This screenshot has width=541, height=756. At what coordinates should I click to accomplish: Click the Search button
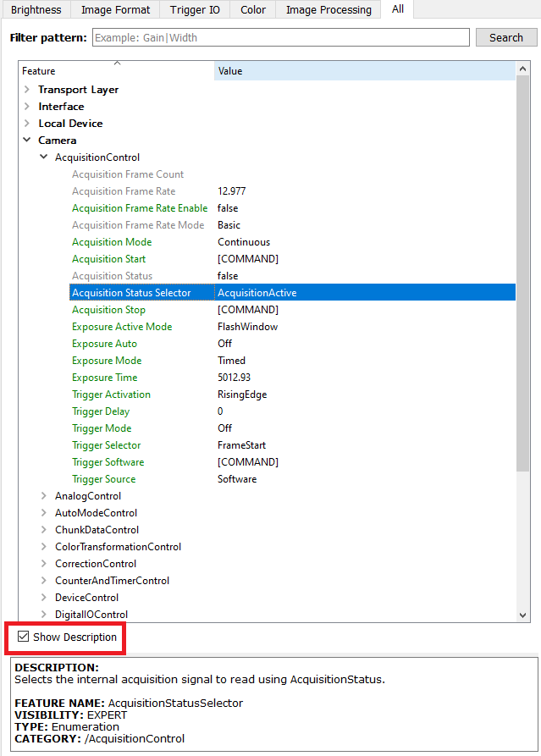[505, 37]
